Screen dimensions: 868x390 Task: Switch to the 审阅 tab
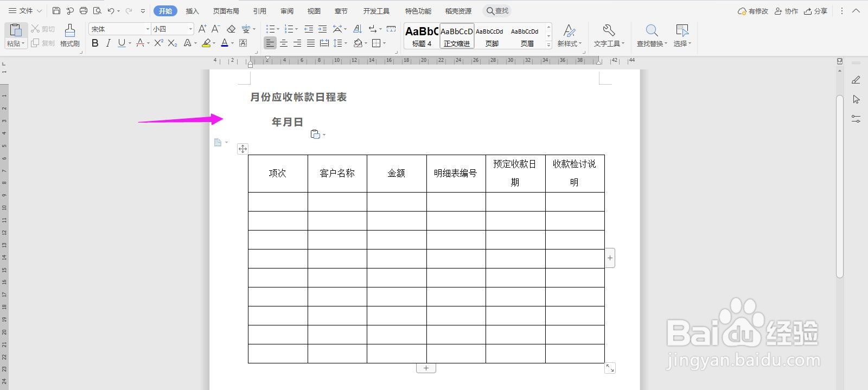click(x=287, y=11)
